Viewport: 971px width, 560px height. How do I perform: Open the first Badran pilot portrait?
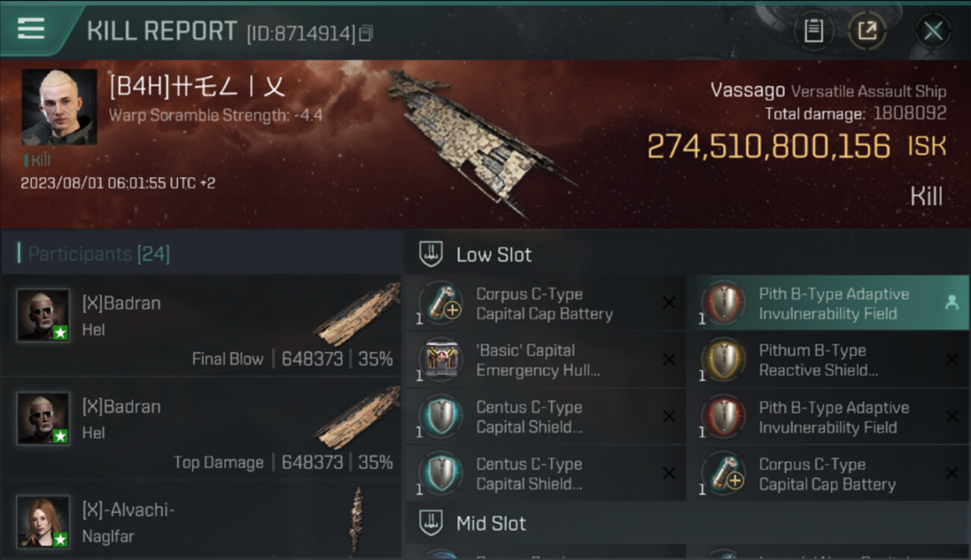tap(44, 315)
